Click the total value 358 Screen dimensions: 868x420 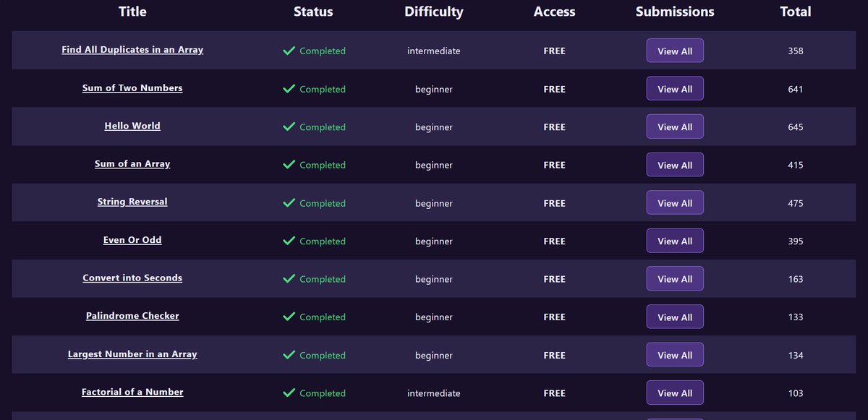point(796,51)
